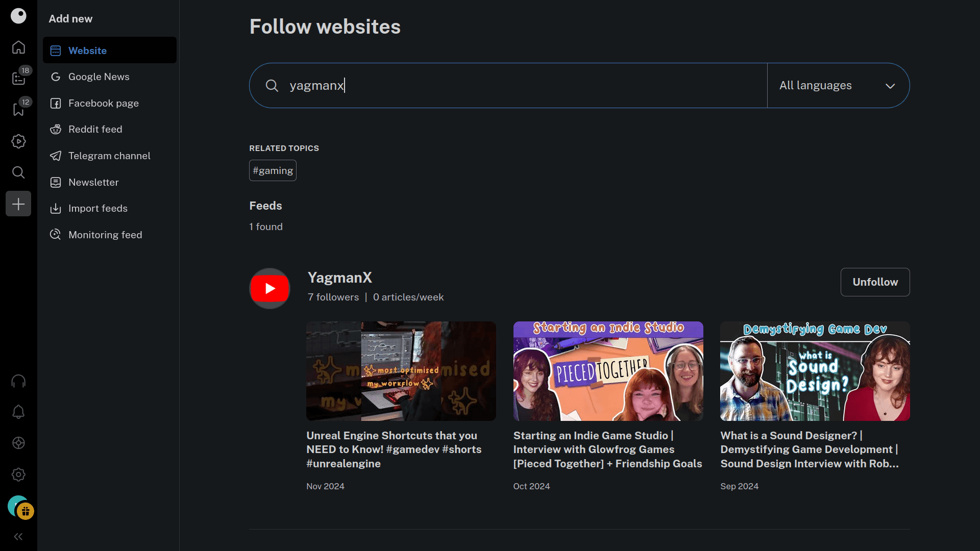Viewport: 980px width, 551px height.
Task: Open the user profile avatar
Action: pyautogui.click(x=16, y=506)
